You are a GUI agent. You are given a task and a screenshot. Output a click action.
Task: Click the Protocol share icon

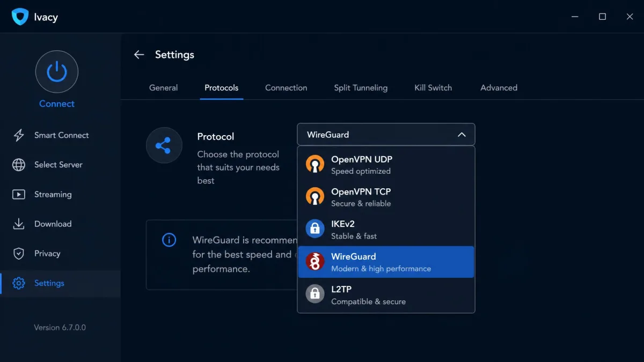point(164,145)
